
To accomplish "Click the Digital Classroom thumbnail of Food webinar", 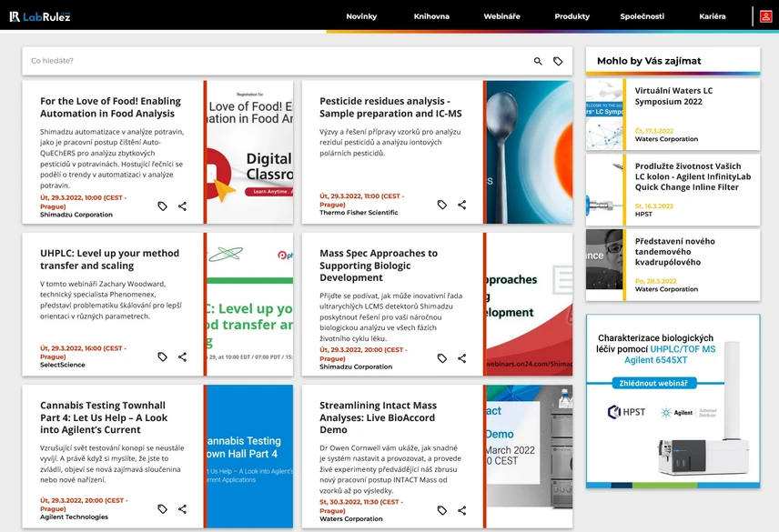I will 250,152.
